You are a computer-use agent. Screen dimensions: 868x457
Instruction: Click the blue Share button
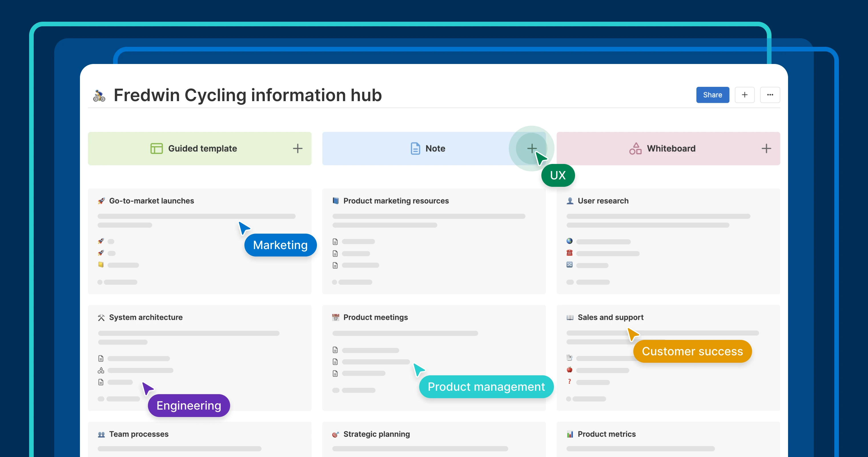tap(712, 95)
